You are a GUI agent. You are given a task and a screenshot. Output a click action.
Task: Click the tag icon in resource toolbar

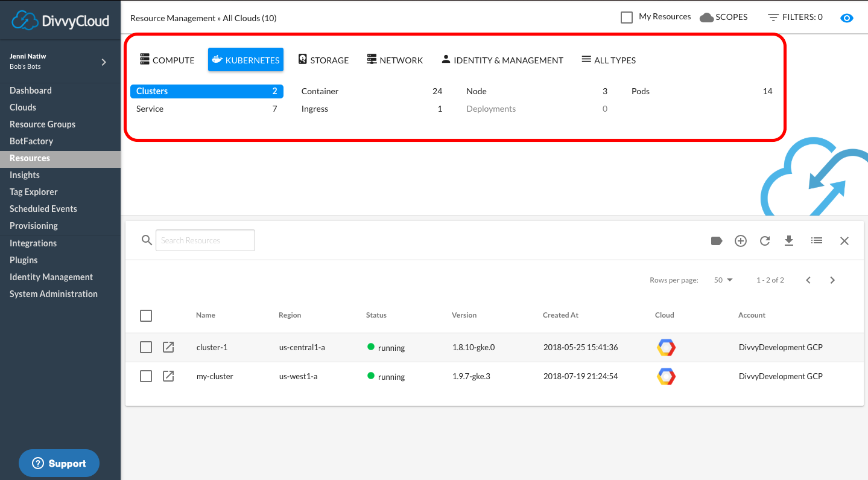pyautogui.click(x=717, y=241)
